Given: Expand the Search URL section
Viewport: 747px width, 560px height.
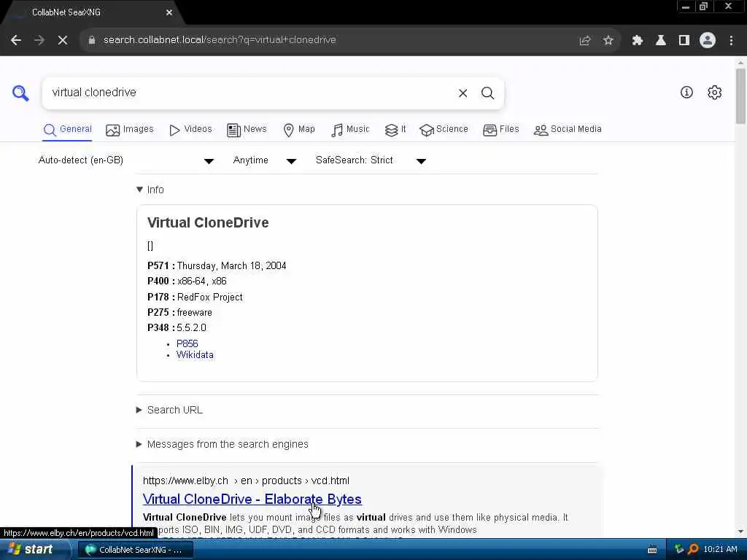Looking at the screenshot, I should click(169, 410).
